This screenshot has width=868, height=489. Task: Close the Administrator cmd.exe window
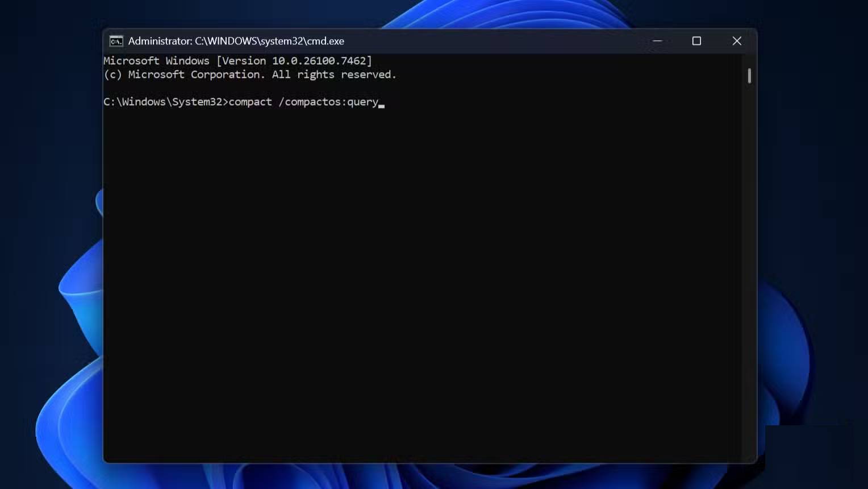(x=737, y=41)
